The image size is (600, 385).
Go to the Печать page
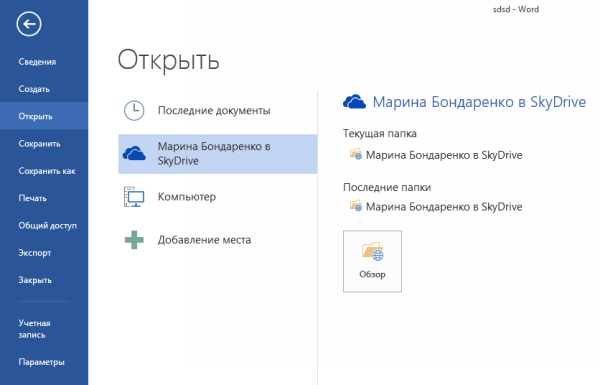click(x=33, y=198)
